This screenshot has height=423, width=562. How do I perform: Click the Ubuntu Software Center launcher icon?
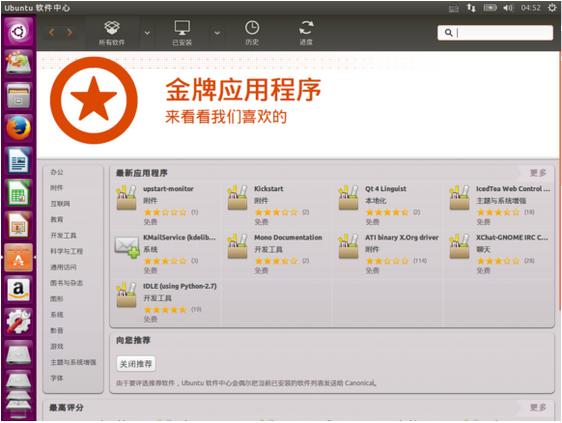click(x=19, y=257)
